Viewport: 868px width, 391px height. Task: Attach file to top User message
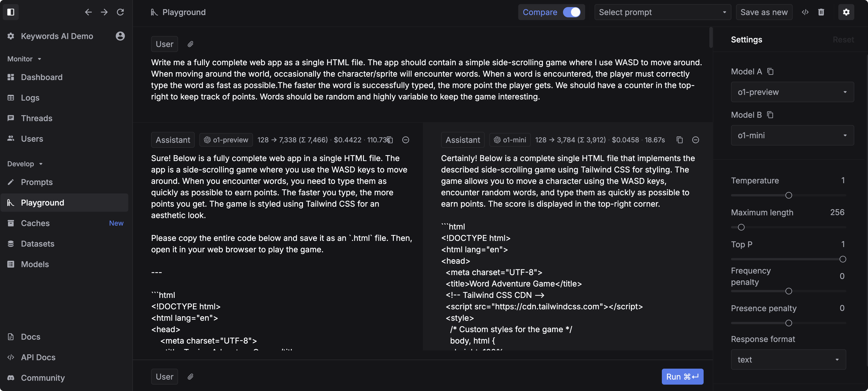pyautogui.click(x=190, y=44)
